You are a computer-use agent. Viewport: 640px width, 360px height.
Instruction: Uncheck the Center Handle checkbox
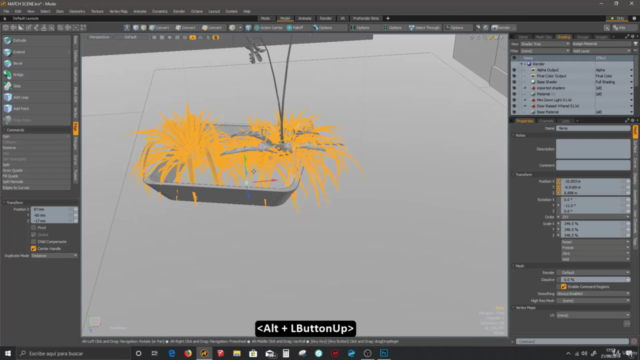tap(33, 249)
